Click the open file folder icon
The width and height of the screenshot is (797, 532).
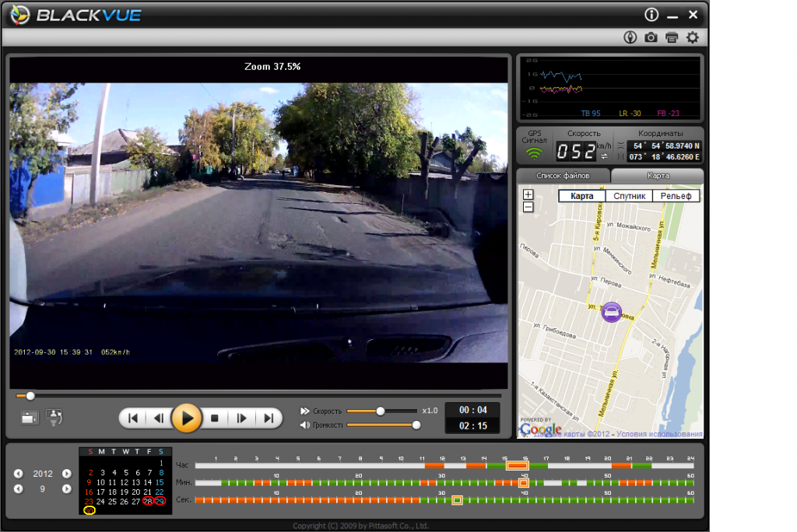tap(30, 418)
